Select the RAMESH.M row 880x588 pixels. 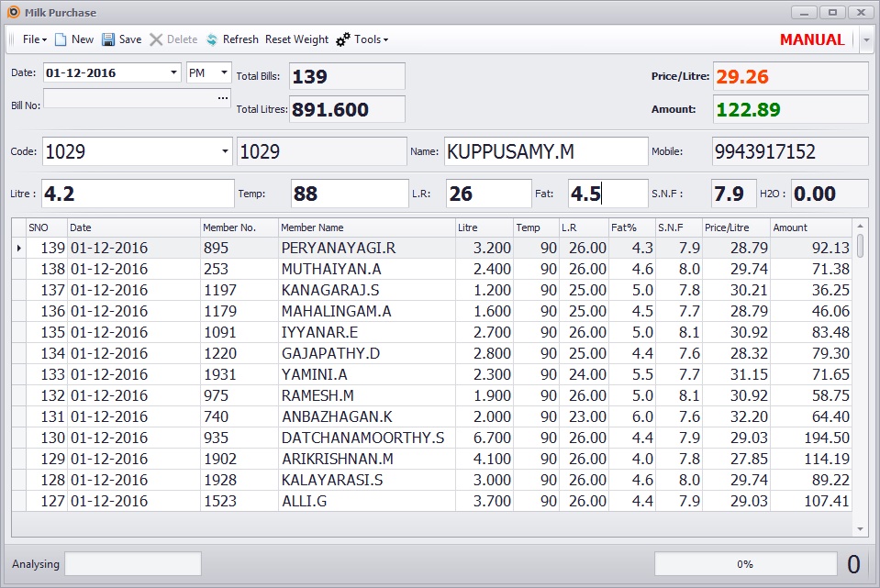[x=431, y=395]
